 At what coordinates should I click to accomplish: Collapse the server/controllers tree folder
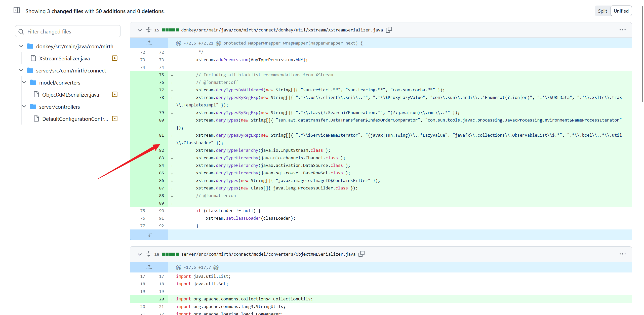(24, 107)
